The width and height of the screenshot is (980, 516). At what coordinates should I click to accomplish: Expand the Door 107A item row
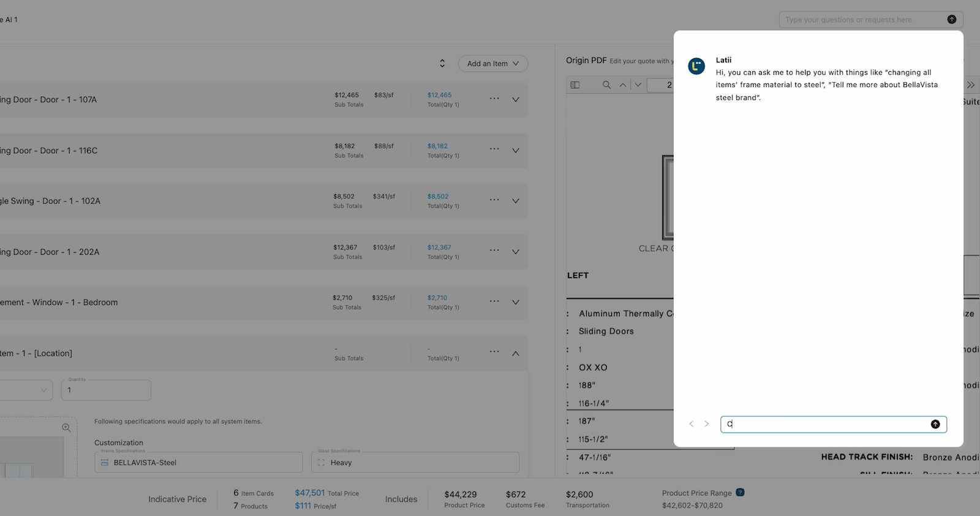(516, 99)
